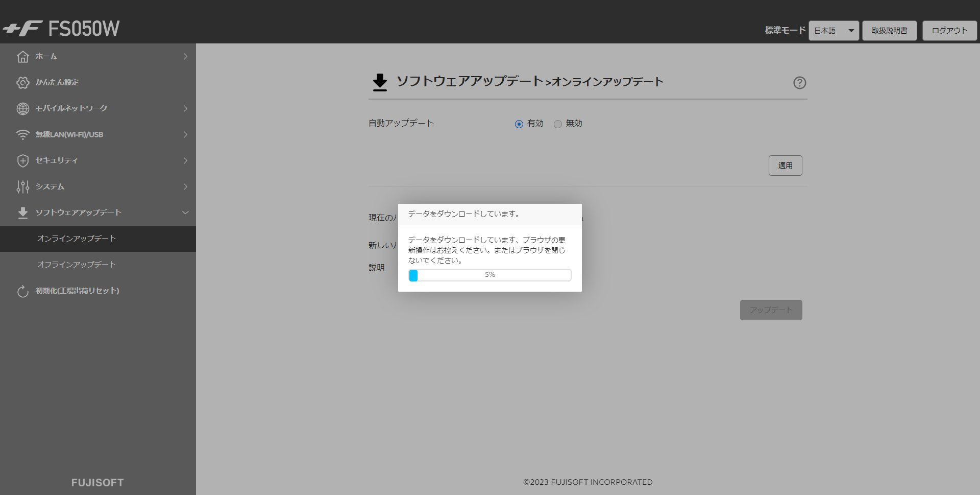Click the download icon beside ソフトウェアアップデート menu
Viewport: 980px width, 495px height.
coord(23,213)
